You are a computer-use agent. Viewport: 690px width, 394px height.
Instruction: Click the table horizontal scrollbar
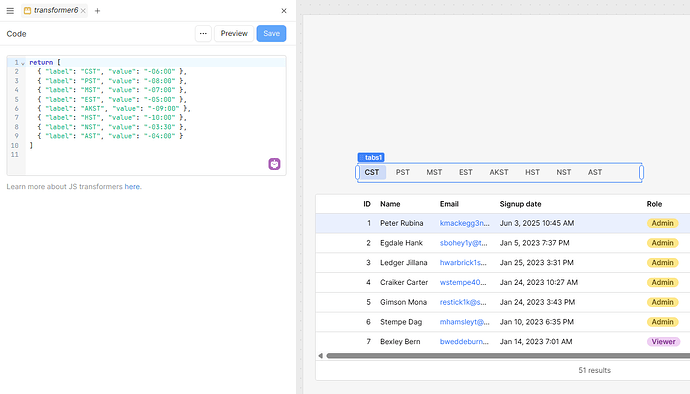(x=508, y=356)
